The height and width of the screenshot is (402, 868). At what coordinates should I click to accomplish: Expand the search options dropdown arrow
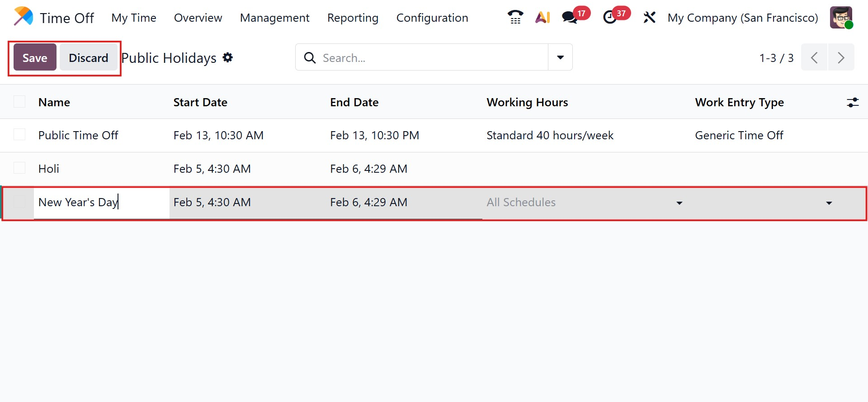[x=560, y=57]
